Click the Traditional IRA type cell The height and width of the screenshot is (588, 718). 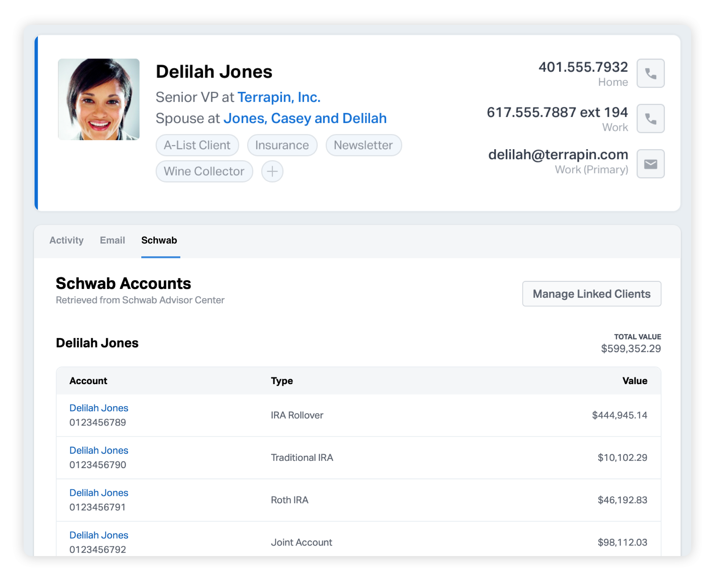tap(302, 458)
